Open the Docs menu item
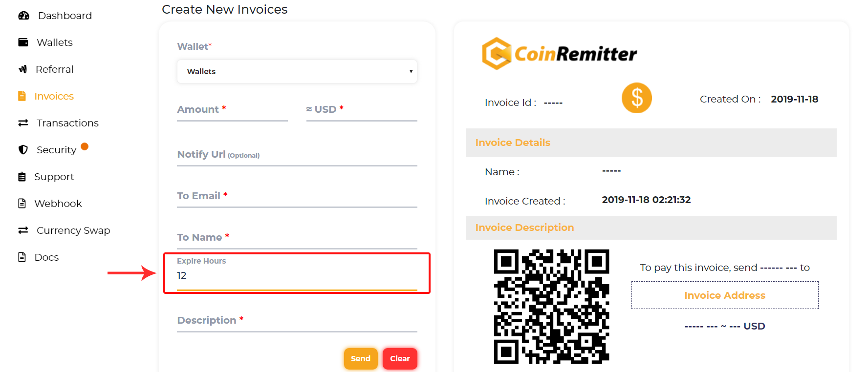Screen dimensions: 868x372 point(46,257)
